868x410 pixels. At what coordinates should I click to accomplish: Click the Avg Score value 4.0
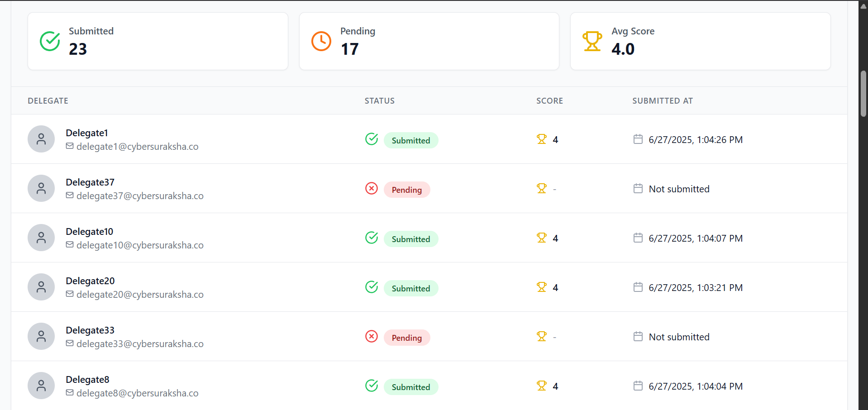[623, 49]
